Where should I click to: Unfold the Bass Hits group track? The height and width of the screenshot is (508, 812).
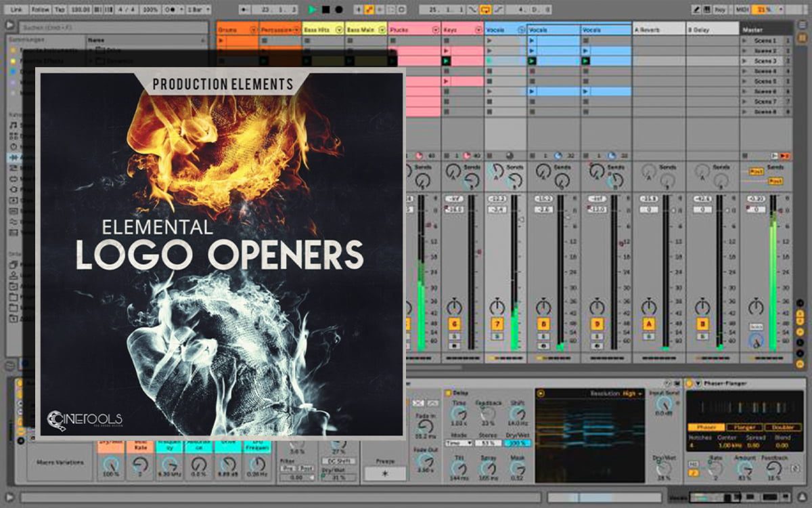point(339,30)
